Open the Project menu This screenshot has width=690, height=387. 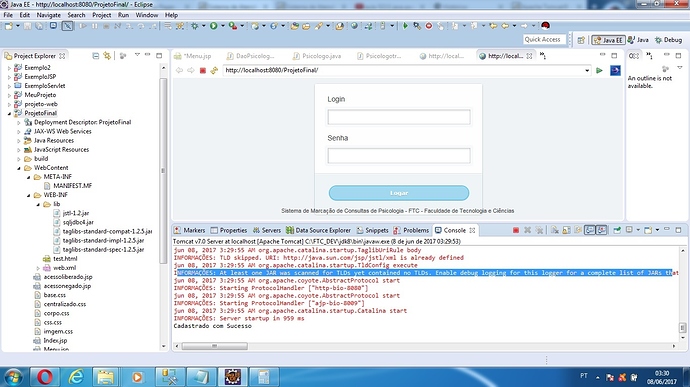(102, 15)
